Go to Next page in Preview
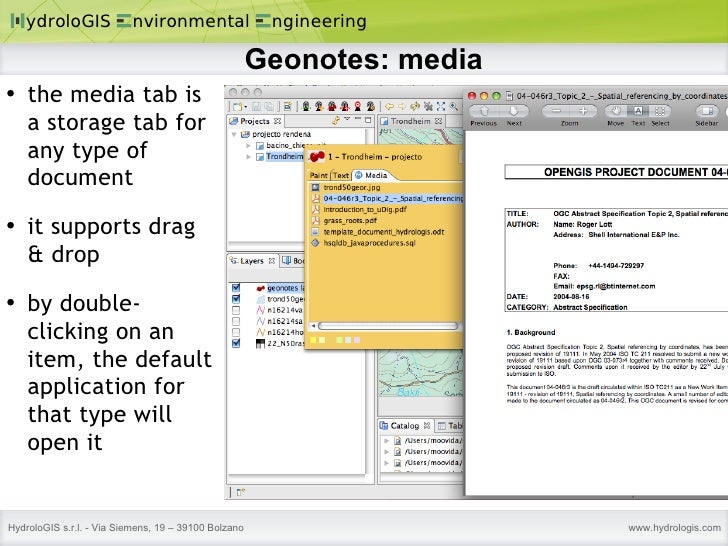Image resolution: width=728 pixels, height=546 pixels. (514, 112)
